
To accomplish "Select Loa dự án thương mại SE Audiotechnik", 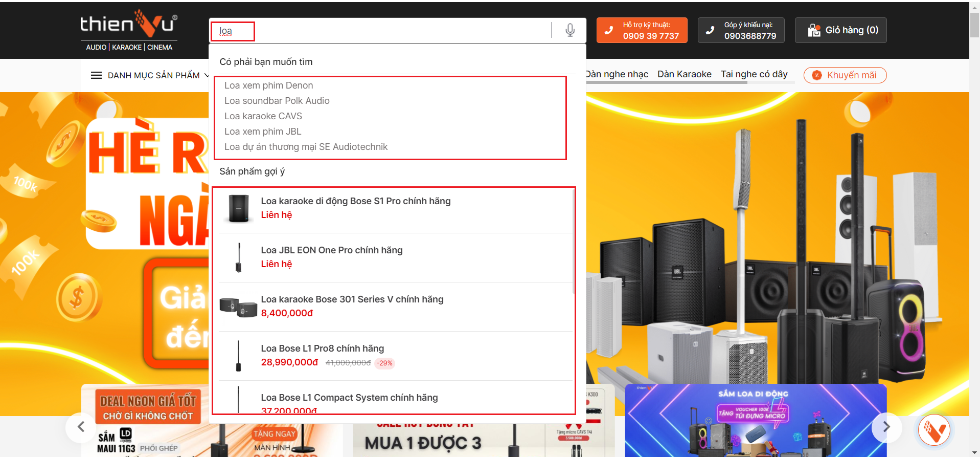I will (306, 147).
